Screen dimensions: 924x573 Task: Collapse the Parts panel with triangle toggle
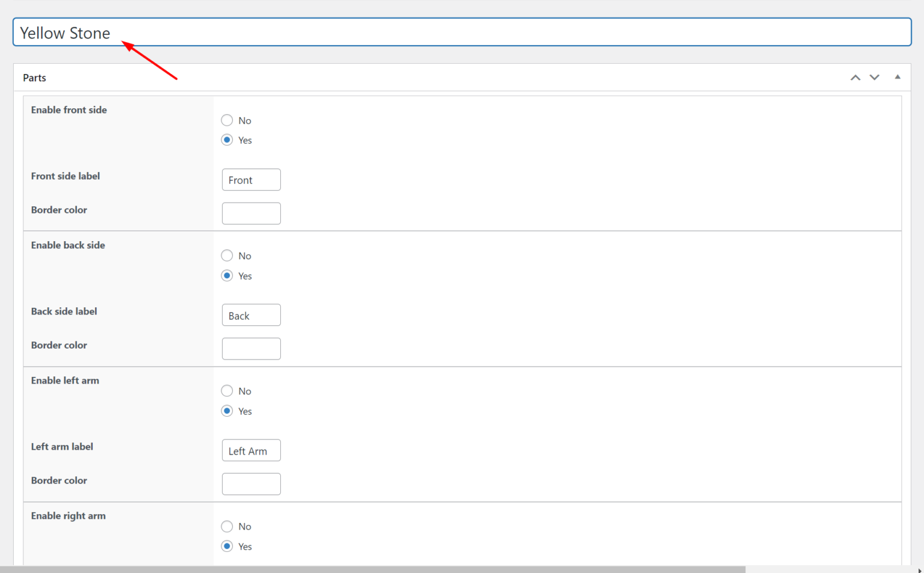click(897, 77)
